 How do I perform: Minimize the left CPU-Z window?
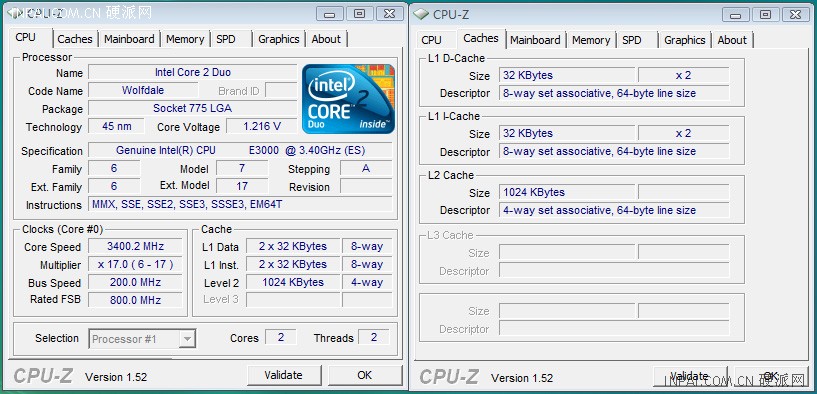tap(329, 14)
